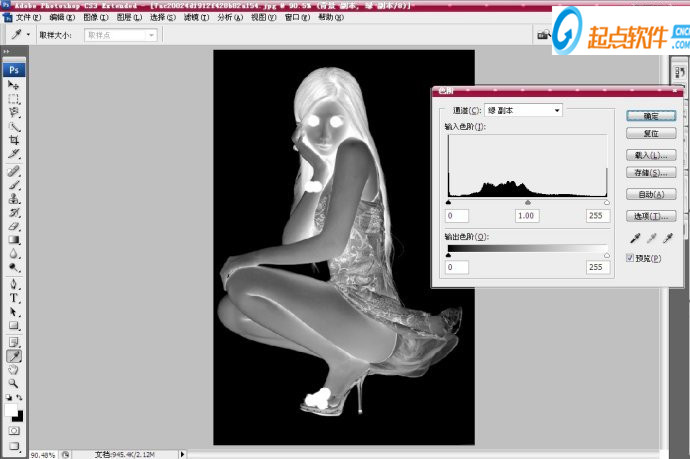Screen dimensions: 690x459
Task: Open the Layer menu
Action: 129,17
